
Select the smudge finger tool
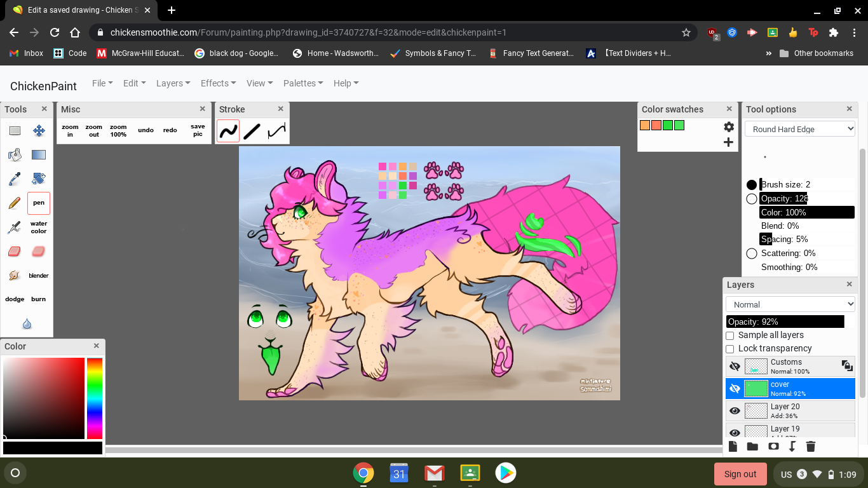pyautogui.click(x=15, y=275)
